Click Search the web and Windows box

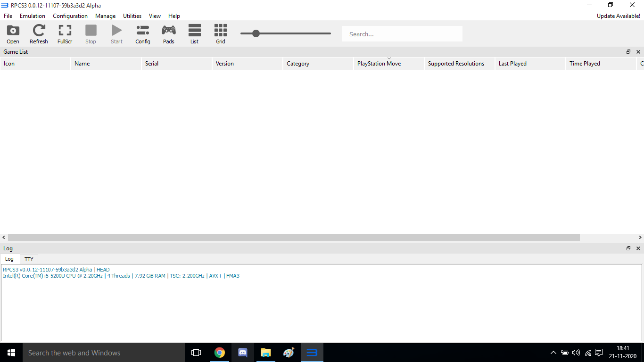(104, 353)
